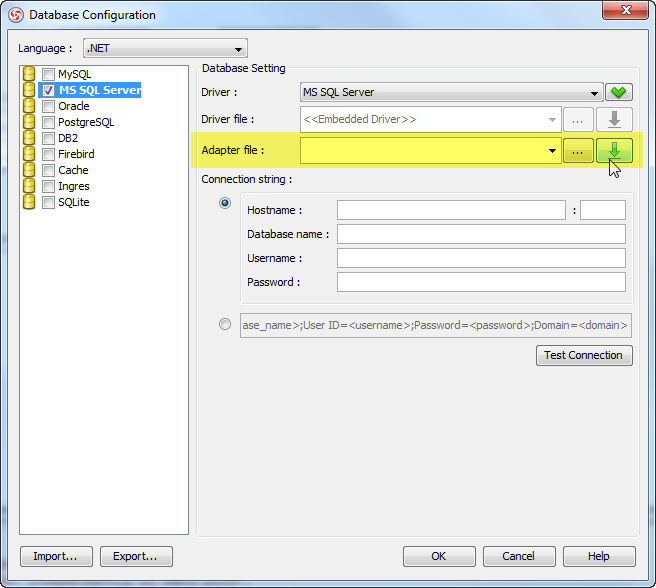Click the Firebird database cylinder icon
The height and width of the screenshot is (588, 656).
pyautogui.click(x=29, y=154)
